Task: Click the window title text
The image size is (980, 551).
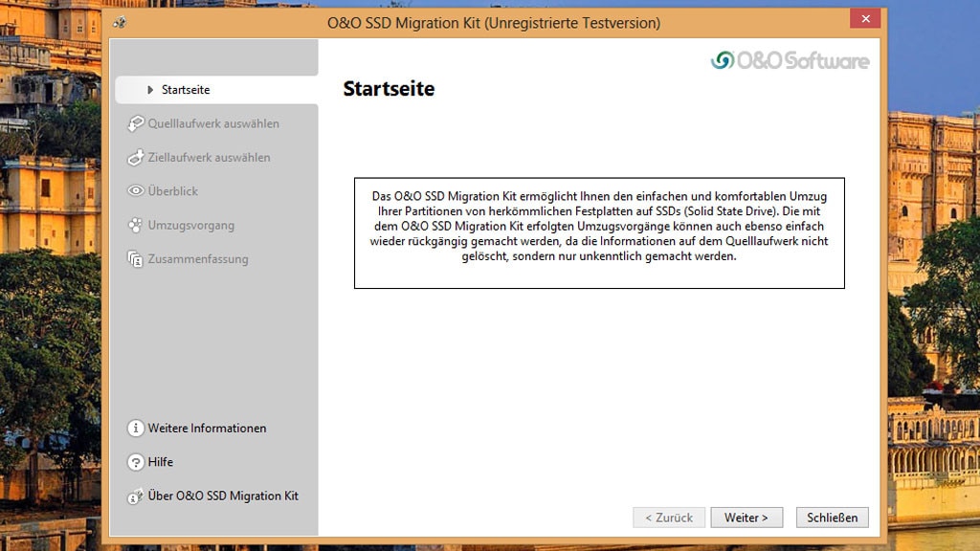Action: tap(494, 23)
